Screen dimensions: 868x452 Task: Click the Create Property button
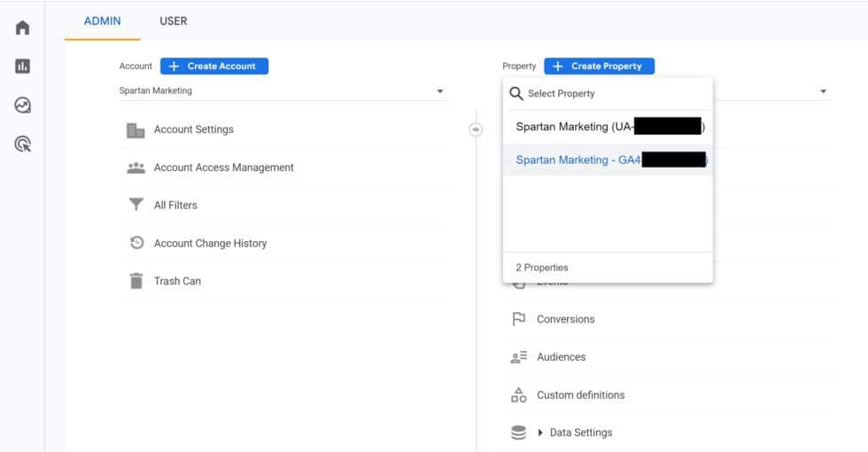599,66
